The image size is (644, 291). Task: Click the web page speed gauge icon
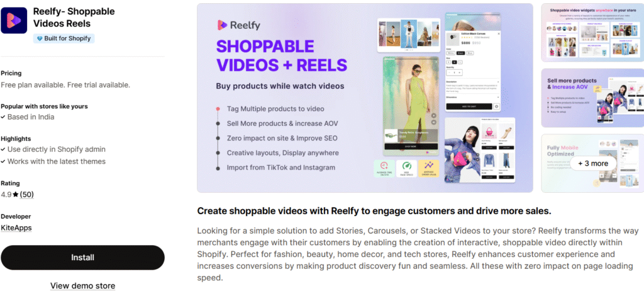click(407, 169)
